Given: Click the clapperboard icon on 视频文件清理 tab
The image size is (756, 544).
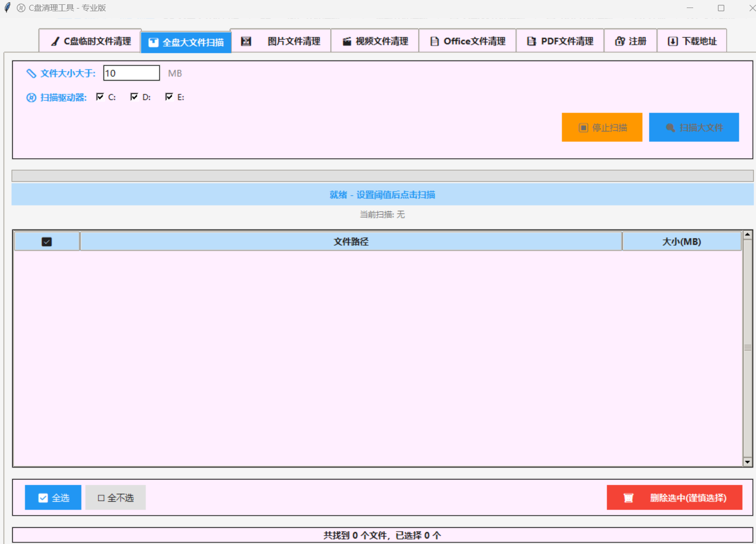Looking at the screenshot, I should tap(347, 41).
